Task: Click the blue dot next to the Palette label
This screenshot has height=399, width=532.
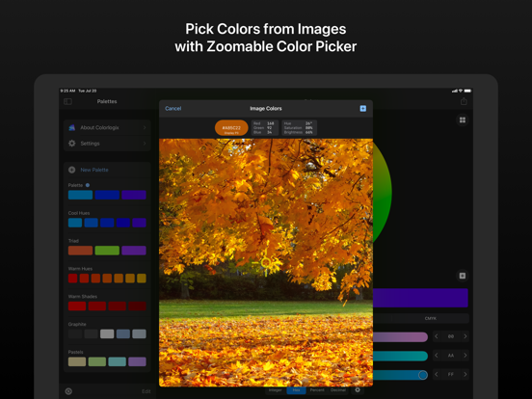Action: tap(88, 185)
